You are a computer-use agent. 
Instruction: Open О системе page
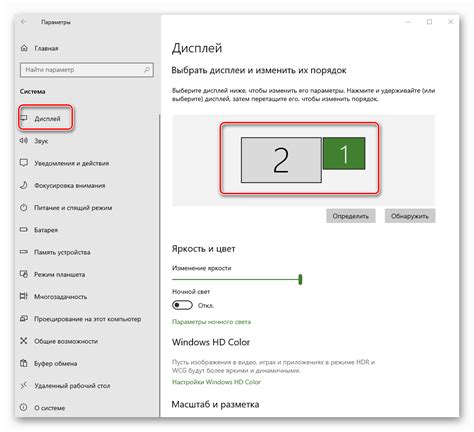50,408
